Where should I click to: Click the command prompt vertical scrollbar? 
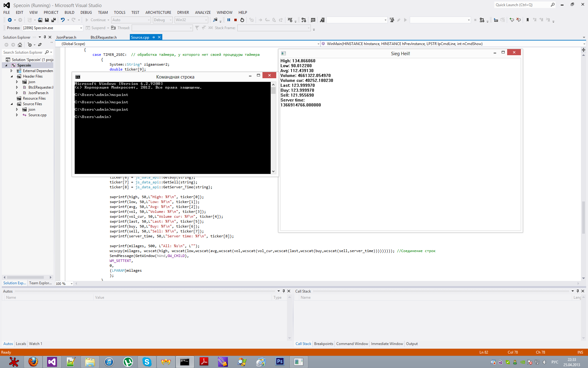tap(273, 128)
